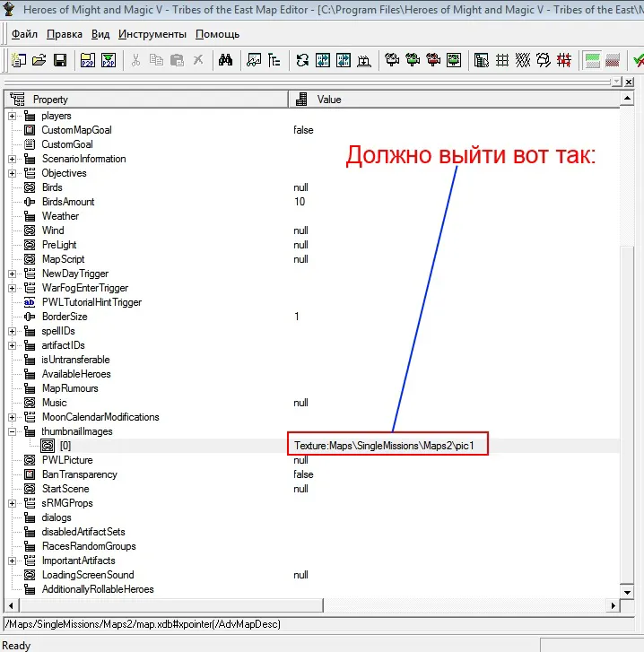Image resolution: width=644 pixels, height=652 pixels.
Task: Select the BanTransparency property row
Action: click(312, 474)
